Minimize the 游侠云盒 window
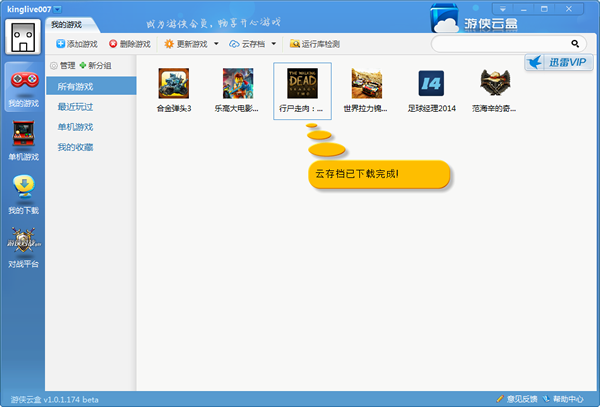The image size is (600, 407). point(523,9)
